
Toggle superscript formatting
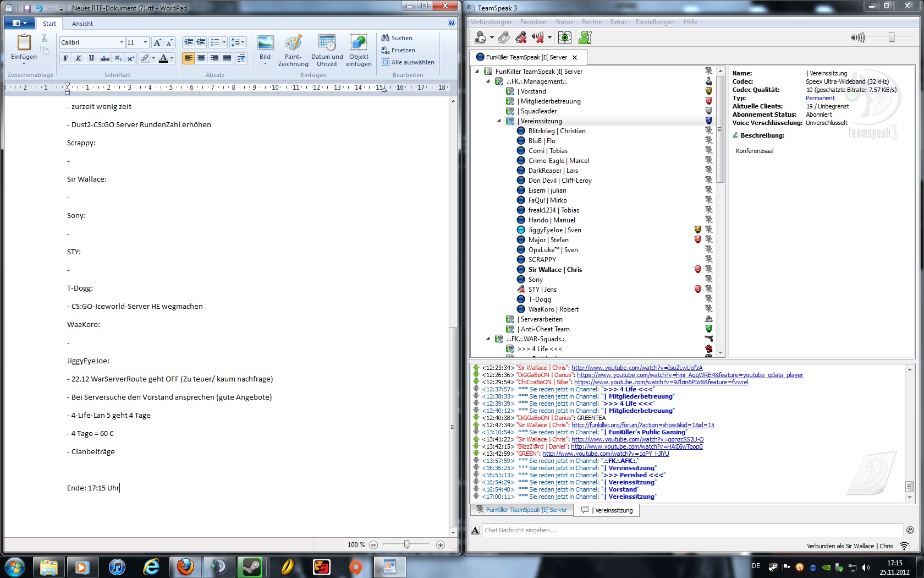130,58
